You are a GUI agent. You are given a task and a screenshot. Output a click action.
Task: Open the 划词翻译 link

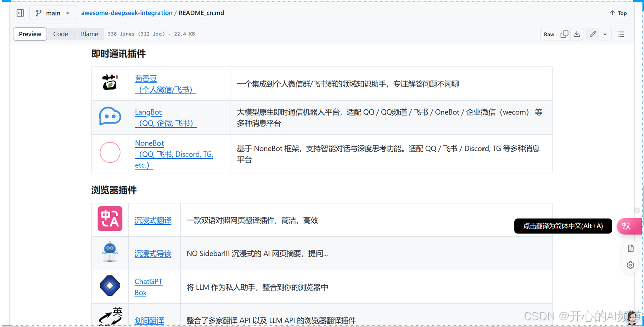149,321
